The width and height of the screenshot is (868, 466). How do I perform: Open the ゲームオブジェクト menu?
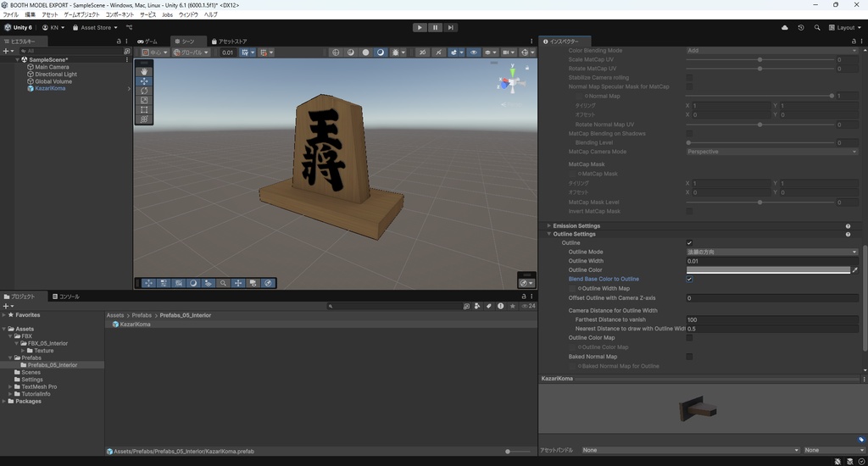point(81,15)
